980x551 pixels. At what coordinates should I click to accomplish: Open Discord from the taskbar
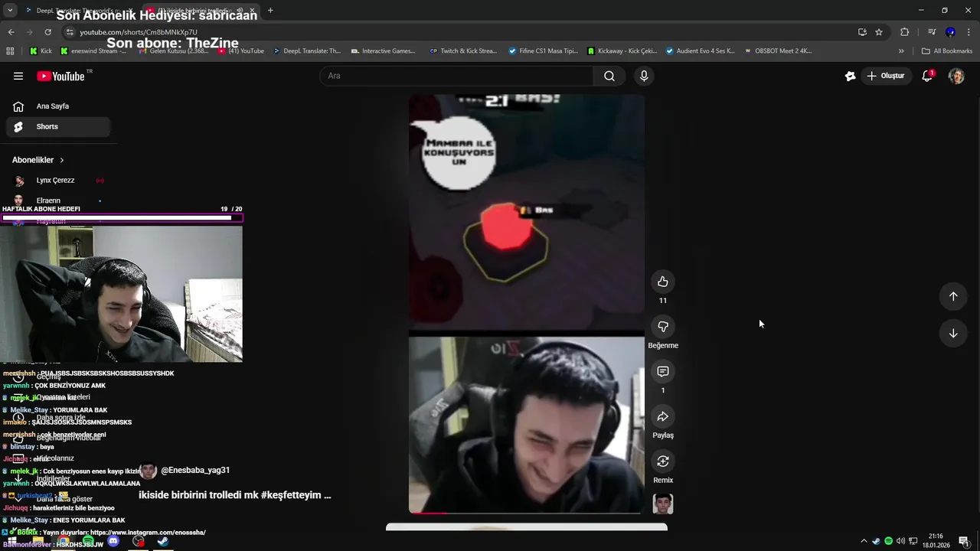tap(113, 541)
